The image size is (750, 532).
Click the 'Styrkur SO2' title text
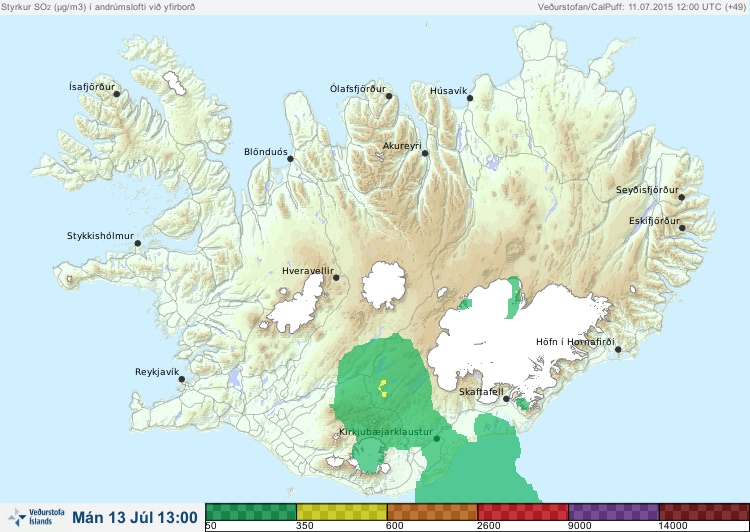click(98, 7)
